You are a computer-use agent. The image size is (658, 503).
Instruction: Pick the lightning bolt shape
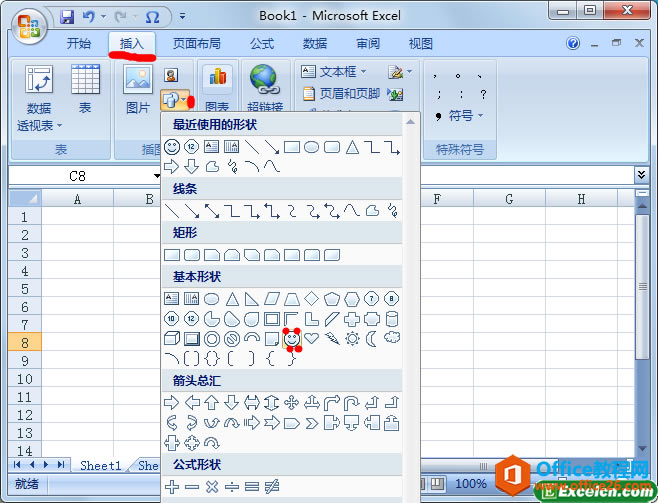tap(332, 338)
